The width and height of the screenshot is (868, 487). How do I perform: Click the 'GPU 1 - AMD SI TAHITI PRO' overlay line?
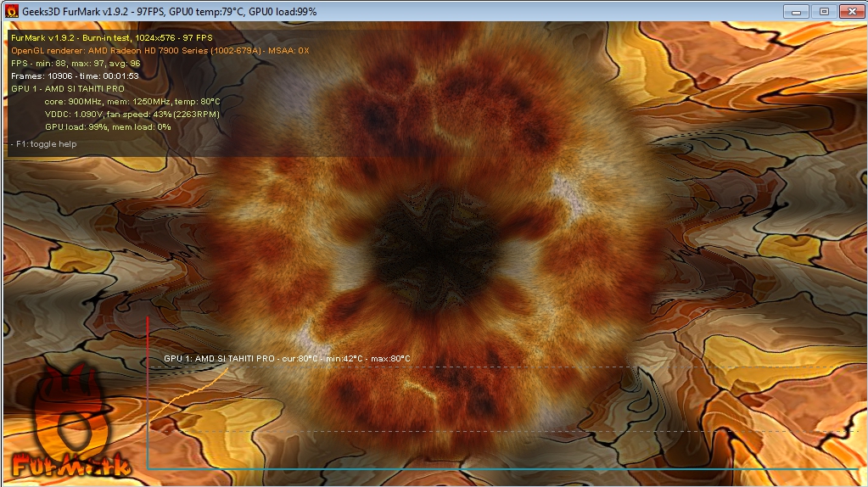point(68,88)
